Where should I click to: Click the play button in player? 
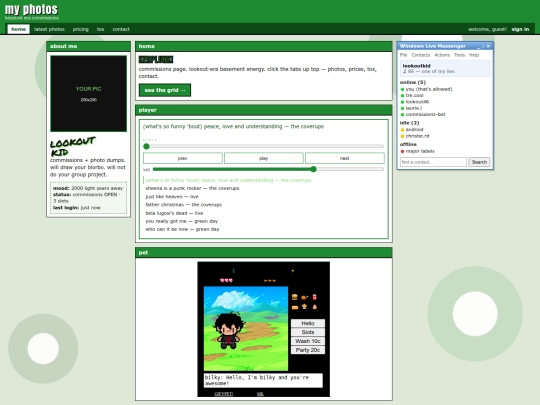tap(263, 158)
